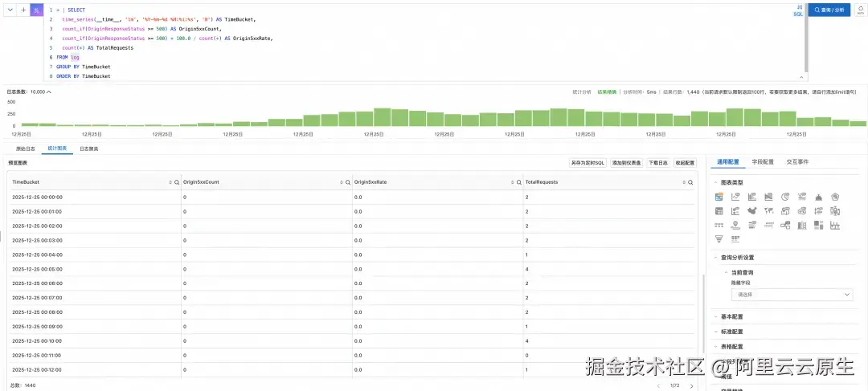Search the TimeBucket column via magnifier icon
Viewport: 868px width, 391px height.
click(177, 182)
